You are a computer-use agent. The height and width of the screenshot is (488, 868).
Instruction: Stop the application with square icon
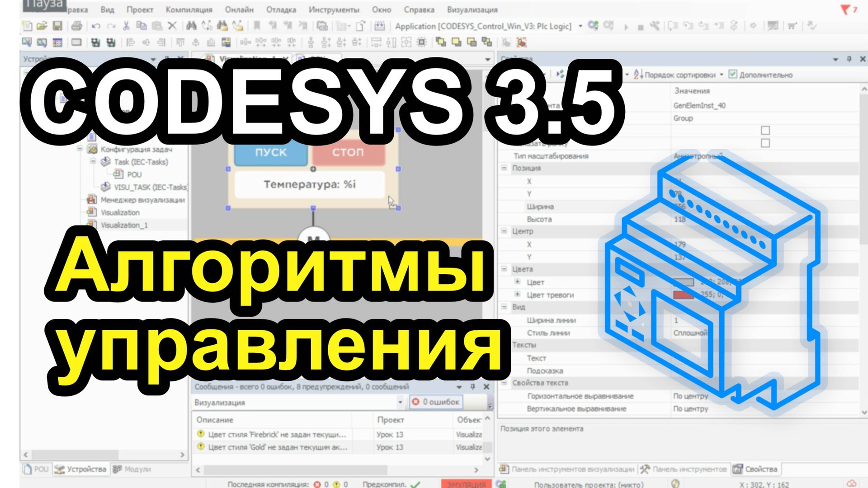point(641,27)
